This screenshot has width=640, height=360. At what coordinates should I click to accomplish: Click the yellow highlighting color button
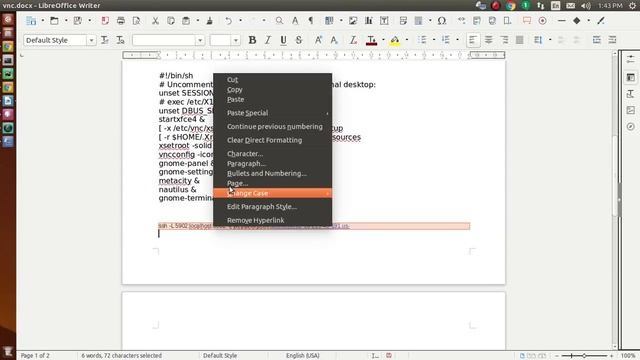(x=395, y=40)
